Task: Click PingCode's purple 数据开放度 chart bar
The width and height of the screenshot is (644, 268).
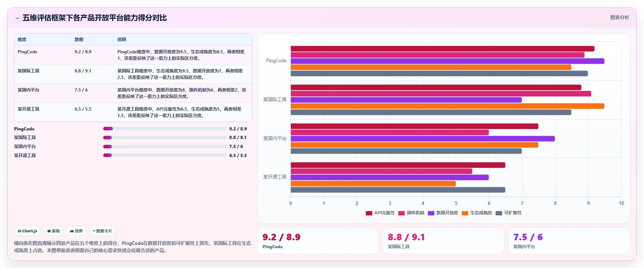Action: pos(447,61)
